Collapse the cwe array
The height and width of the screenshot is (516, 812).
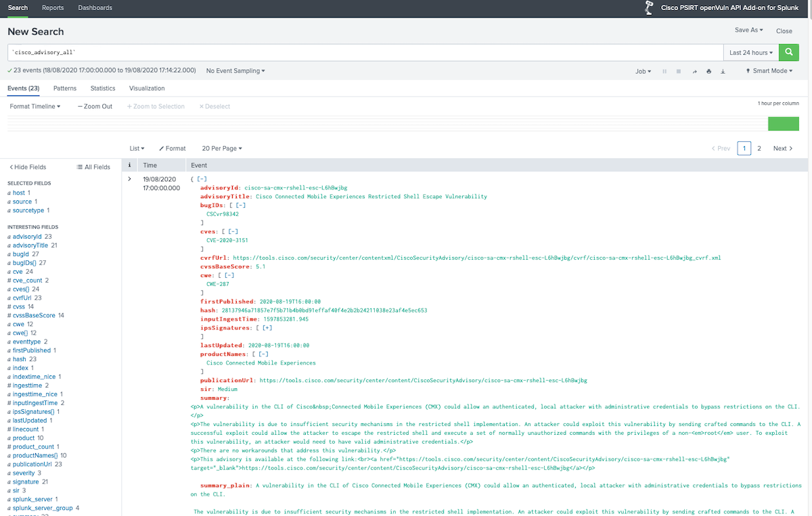[230, 275]
